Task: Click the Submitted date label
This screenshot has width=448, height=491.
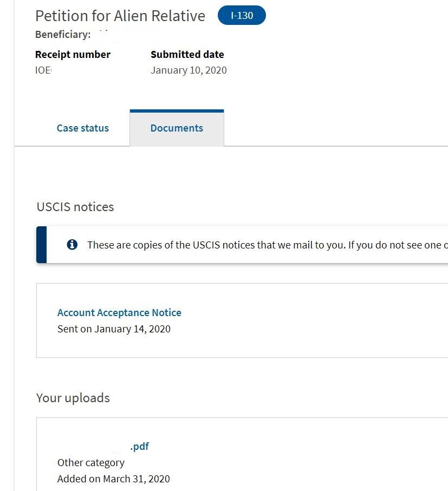Action: pyautogui.click(x=187, y=55)
